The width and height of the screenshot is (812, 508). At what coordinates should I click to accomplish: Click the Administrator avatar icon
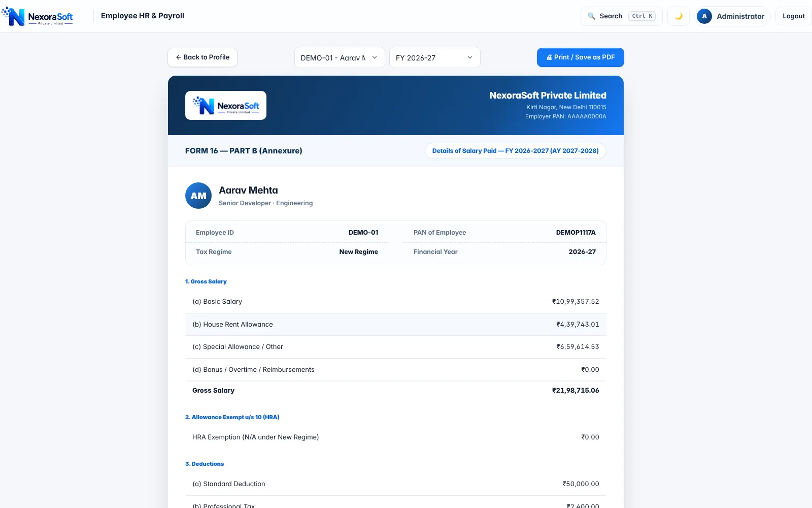(x=704, y=16)
